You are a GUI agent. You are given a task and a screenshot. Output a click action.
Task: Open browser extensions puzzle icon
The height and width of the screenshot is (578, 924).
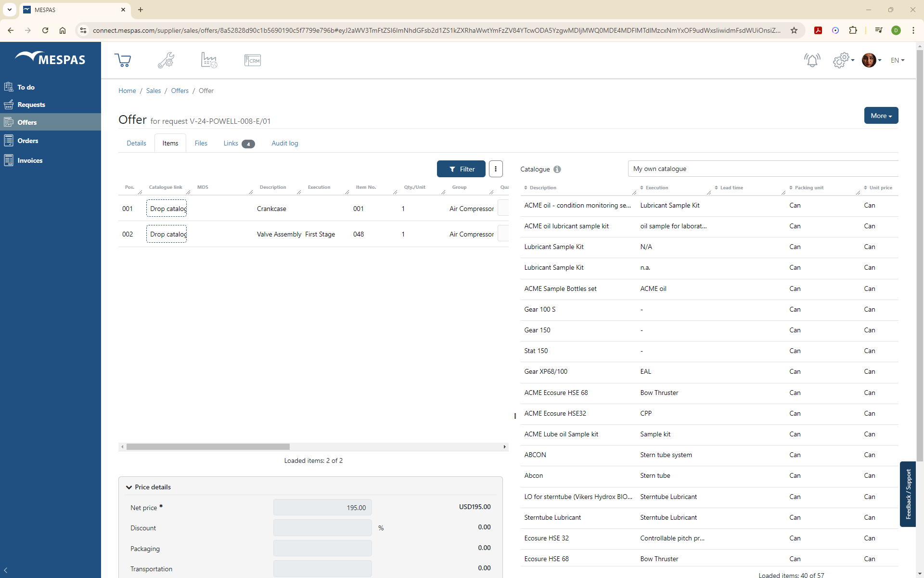(853, 30)
